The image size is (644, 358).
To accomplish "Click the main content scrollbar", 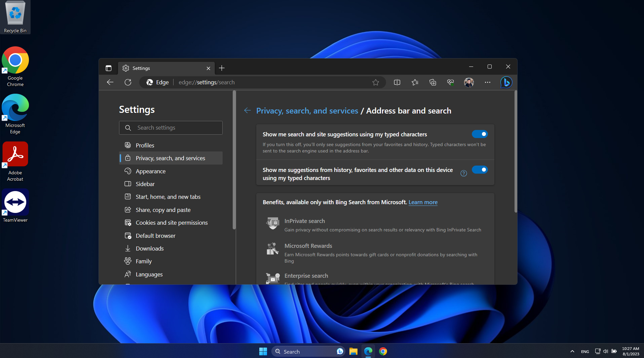I will (x=516, y=152).
